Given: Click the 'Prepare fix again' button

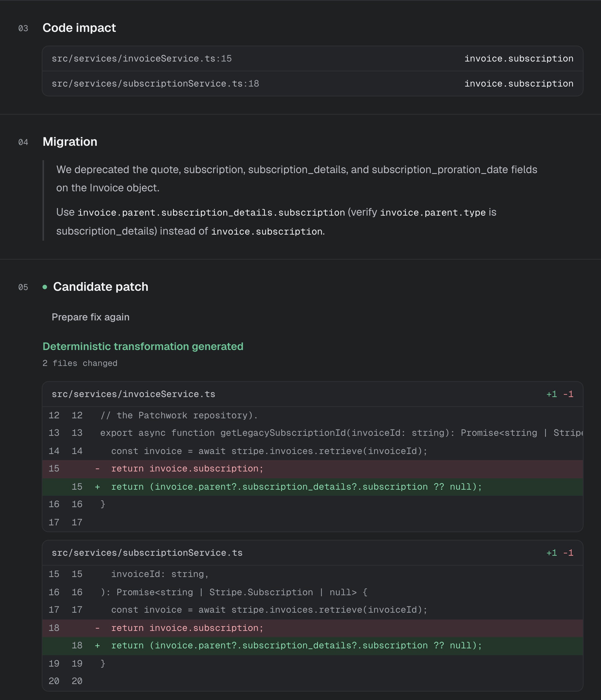Looking at the screenshot, I should tap(91, 317).
